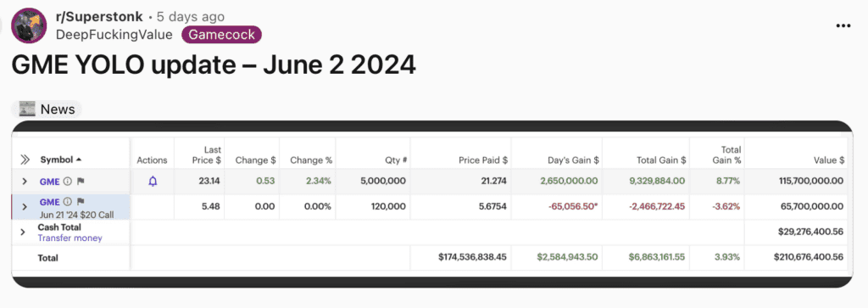This screenshot has height=308, width=868.
Task: Click the Change % column header
Action: 311,160
